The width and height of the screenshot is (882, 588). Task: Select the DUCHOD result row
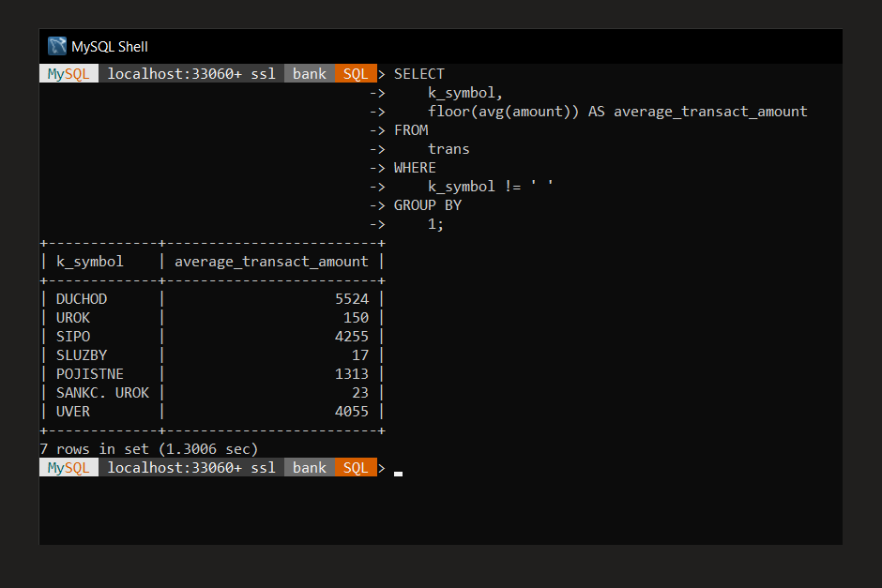tap(82, 298)
